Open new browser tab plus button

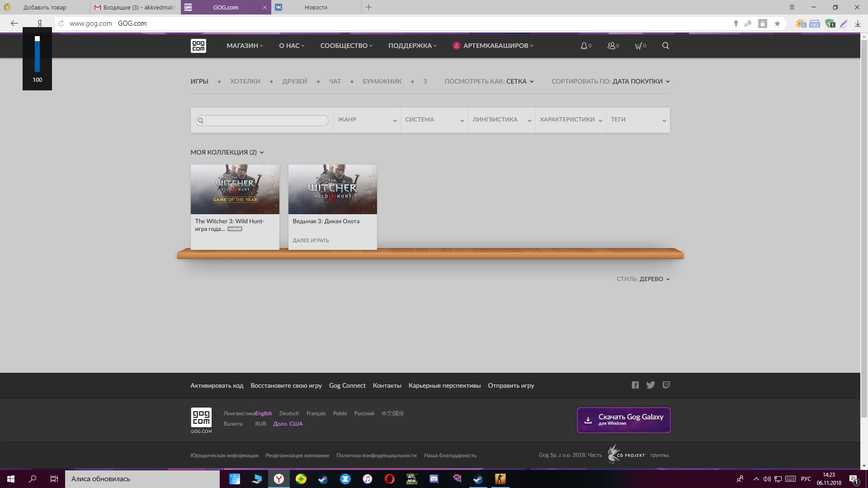pos(368,7)
